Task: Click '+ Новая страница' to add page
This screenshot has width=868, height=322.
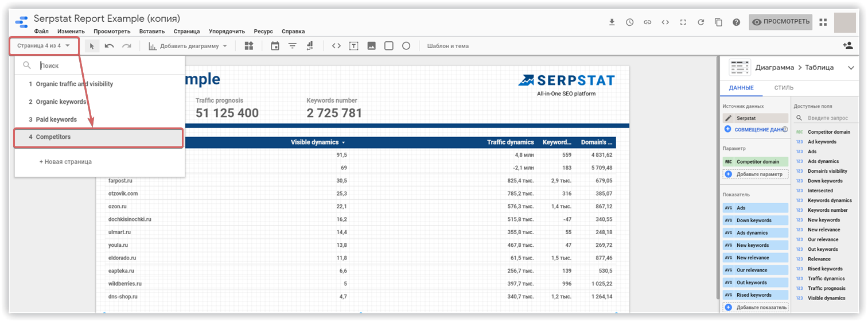Action: (x=65, y=162)
